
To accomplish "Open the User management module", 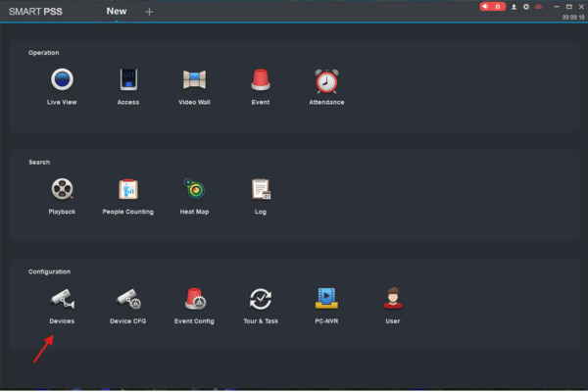I will tap(393, 306).
